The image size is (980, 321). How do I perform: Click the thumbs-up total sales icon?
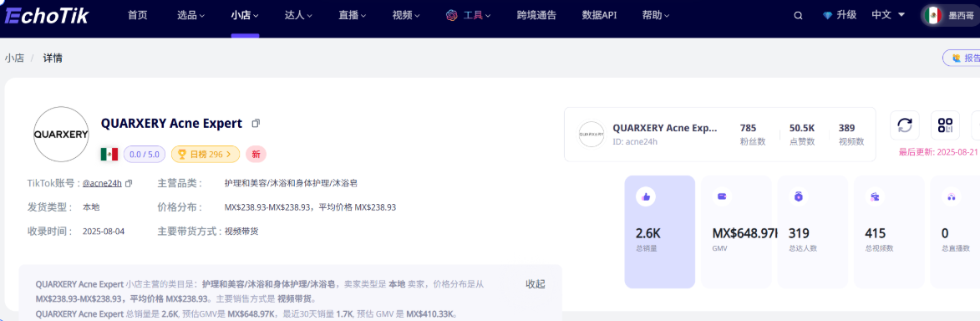tap(645, 196)
